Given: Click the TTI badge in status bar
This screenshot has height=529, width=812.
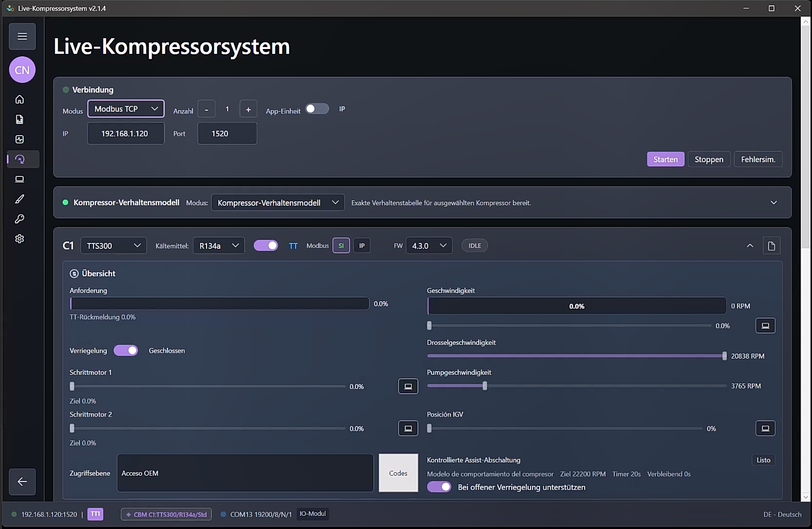Looking at the screenshot, I should [95, 514].
